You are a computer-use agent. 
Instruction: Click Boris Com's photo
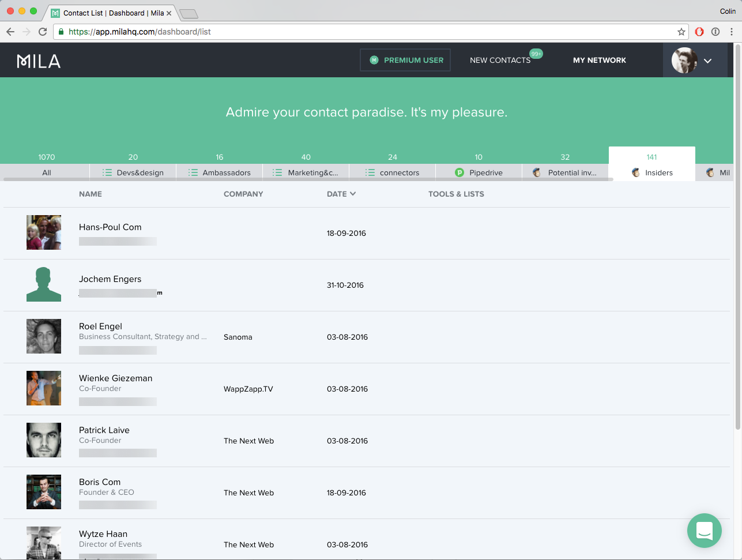44,492
